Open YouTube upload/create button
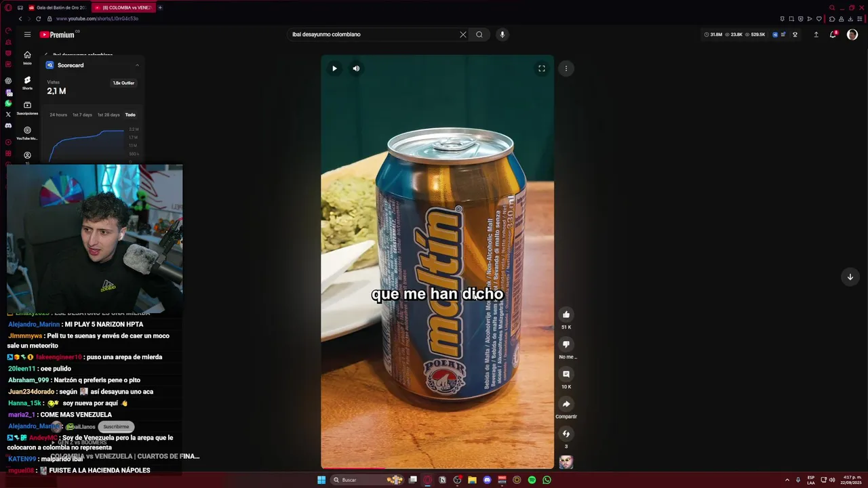This screenshot has width=868, height=488. (x=816, y=35)
